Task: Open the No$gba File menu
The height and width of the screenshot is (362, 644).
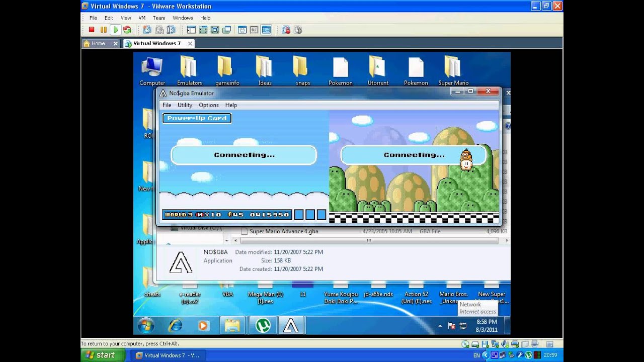Action: click(x=167, y=105)
